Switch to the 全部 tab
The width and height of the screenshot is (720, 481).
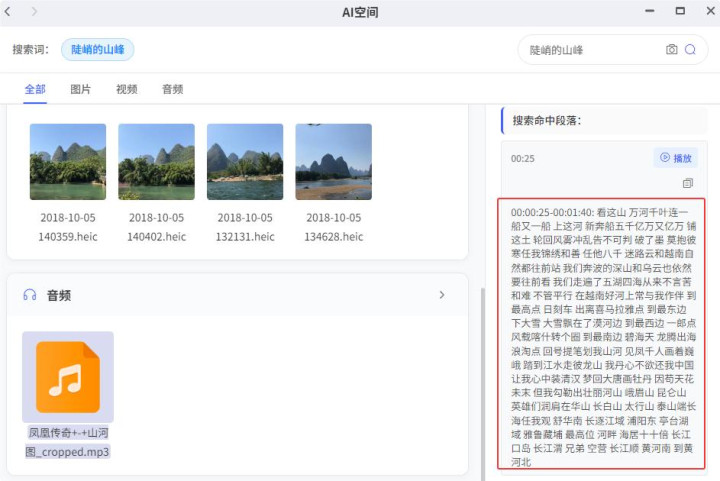[x=35, y=89]
